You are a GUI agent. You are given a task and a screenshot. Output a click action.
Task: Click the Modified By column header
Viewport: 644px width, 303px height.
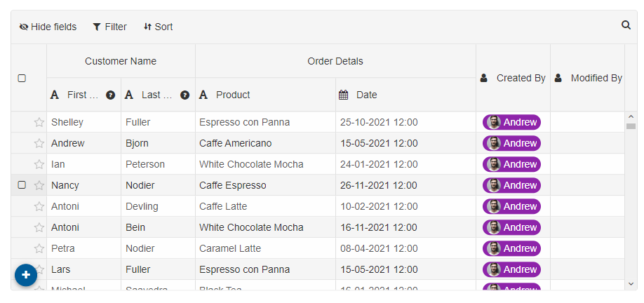pyautogui.click(x=587, y=78)
